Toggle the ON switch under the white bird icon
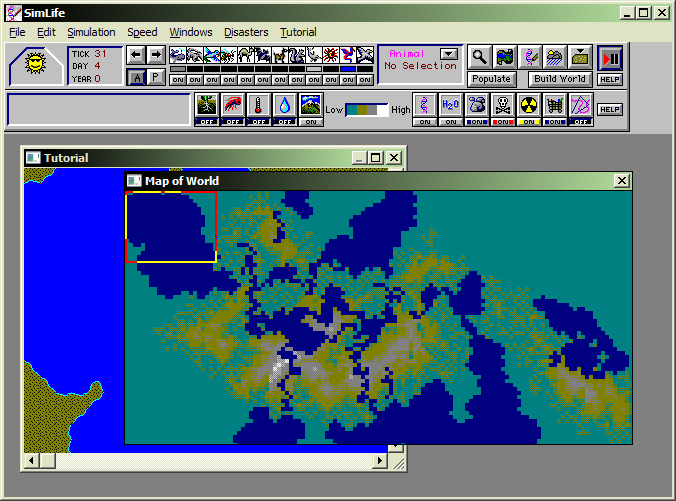This screenshot has width=676, height=501. click(365, 80)
